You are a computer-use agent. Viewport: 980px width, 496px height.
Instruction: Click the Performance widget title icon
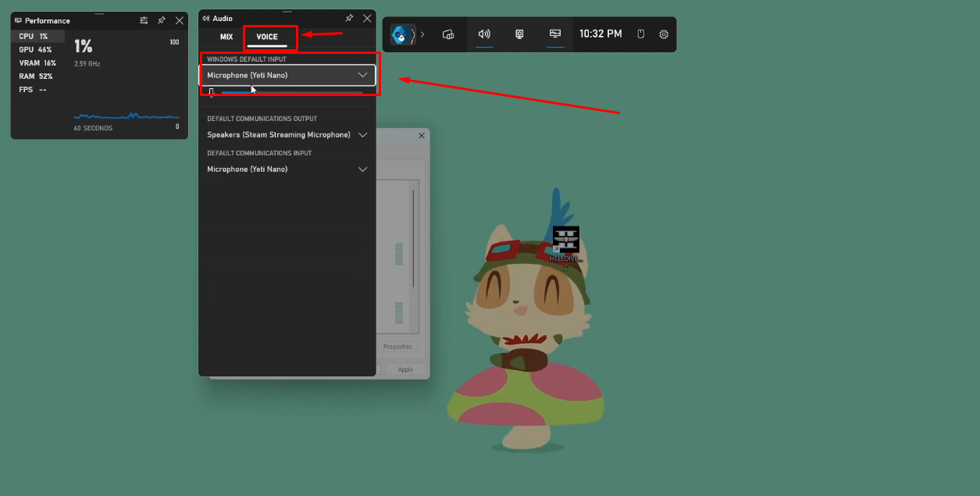tap(19, 20)
